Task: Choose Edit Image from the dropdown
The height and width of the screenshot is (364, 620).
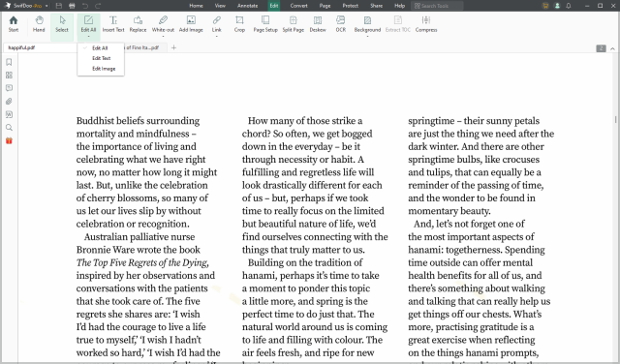Action: click(101, 69)
